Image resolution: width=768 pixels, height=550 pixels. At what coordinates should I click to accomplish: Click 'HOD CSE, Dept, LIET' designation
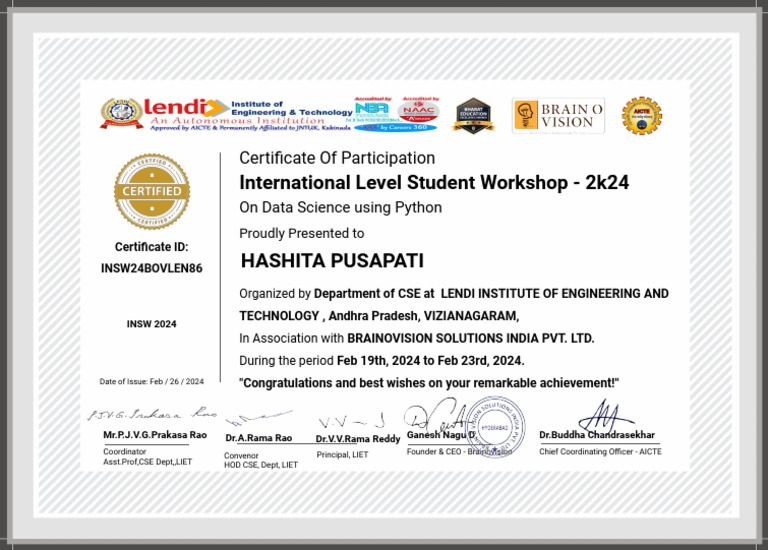click(x=261, y=465)
